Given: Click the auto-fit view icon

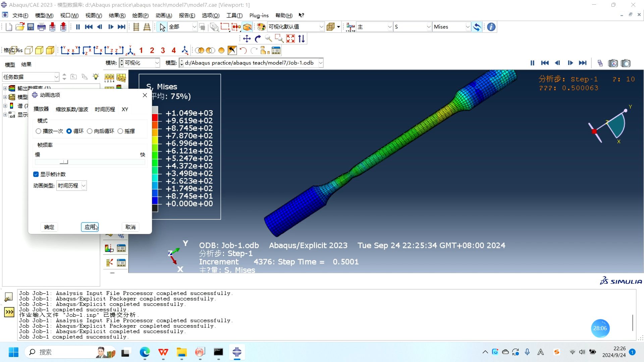Looking at the screenshot, I should (x=290, y=39).
